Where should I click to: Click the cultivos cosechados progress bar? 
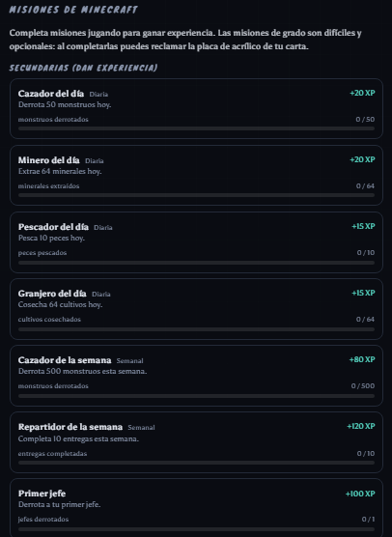pos(196,329)
